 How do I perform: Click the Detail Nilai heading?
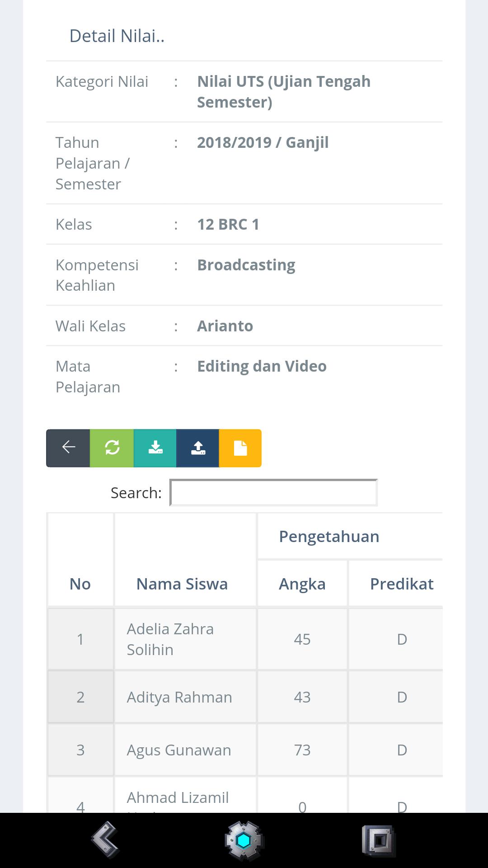pyautogui.click(x=117, y=36)
